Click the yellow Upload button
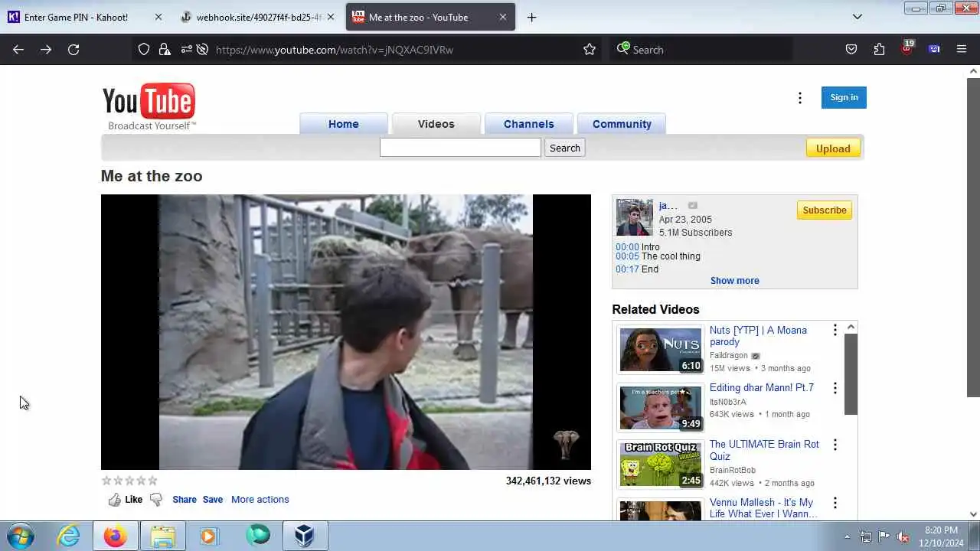 coord(833,148)
